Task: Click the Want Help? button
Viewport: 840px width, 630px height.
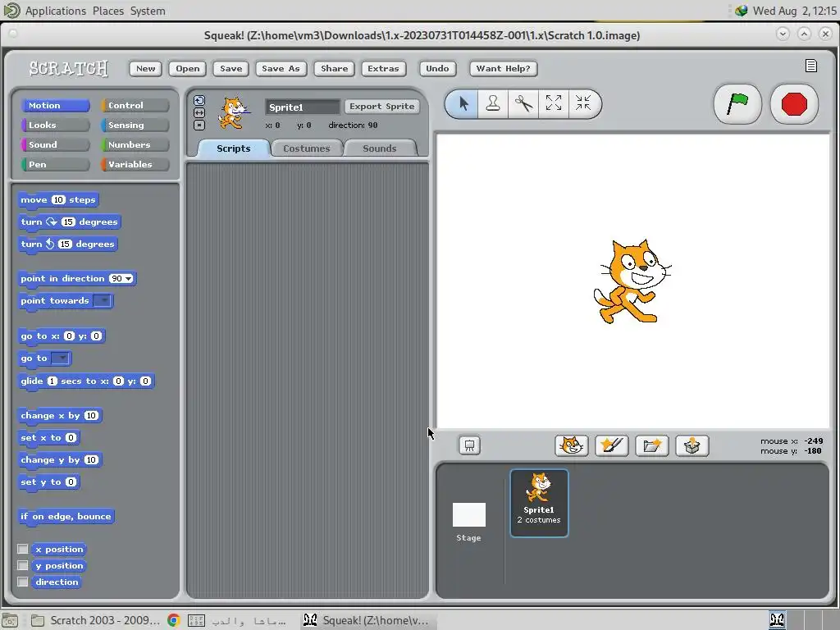Action: pos(503,69)
